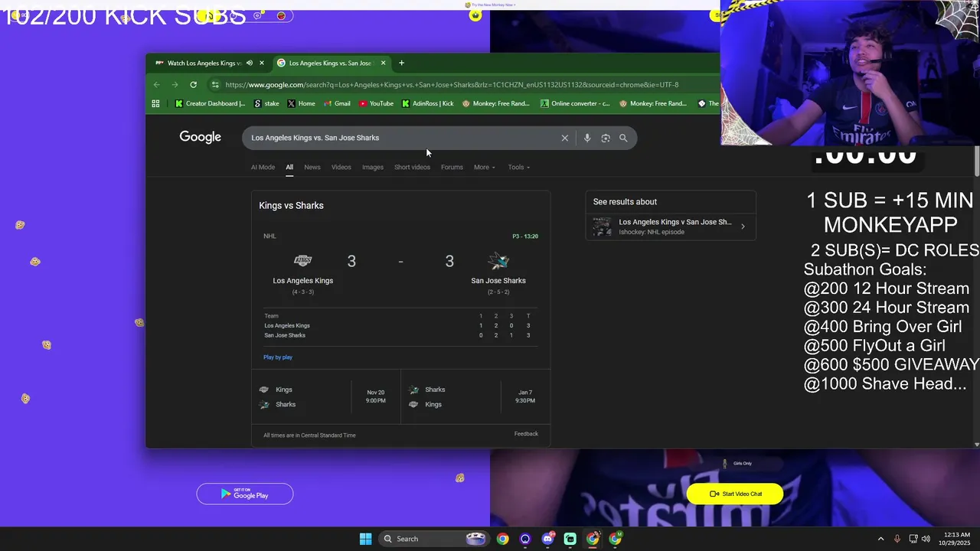This screenshot has height=551, width=980.
Task: Search by image with lens icon
Action: point(606,138)
